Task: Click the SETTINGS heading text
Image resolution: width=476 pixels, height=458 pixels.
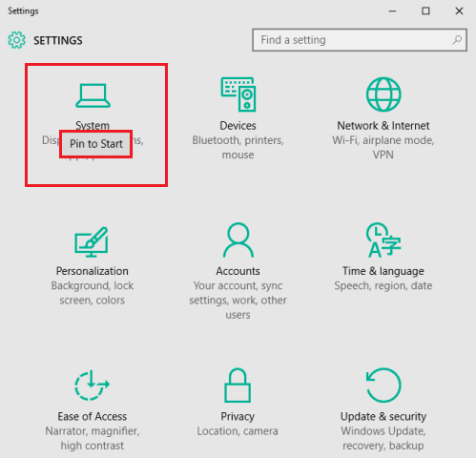Action: (x=58, y=40)
